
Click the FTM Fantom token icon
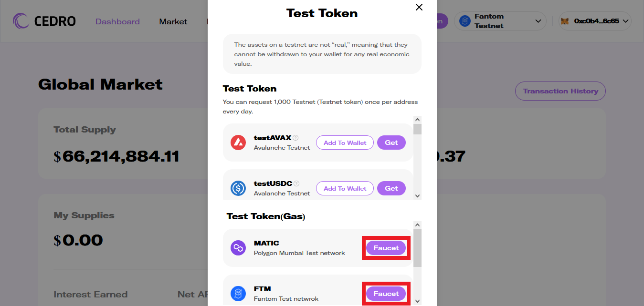[x=238, y=294]
